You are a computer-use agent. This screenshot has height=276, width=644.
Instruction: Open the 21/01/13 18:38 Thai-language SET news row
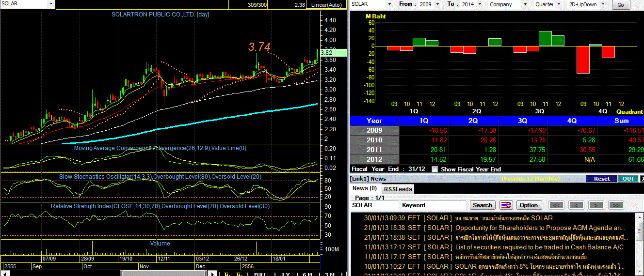(x=496, y=237)
